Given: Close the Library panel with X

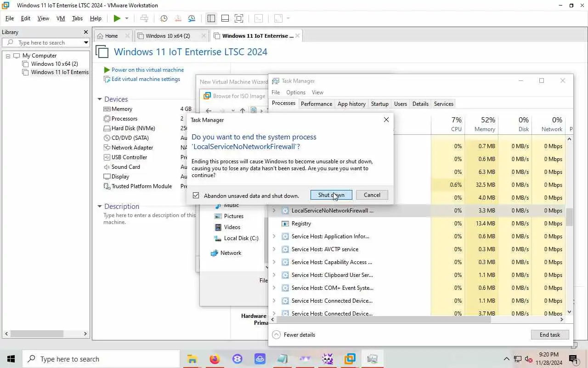Looking at the screenshot, I should pyautogui.click(x=85, y=32).
